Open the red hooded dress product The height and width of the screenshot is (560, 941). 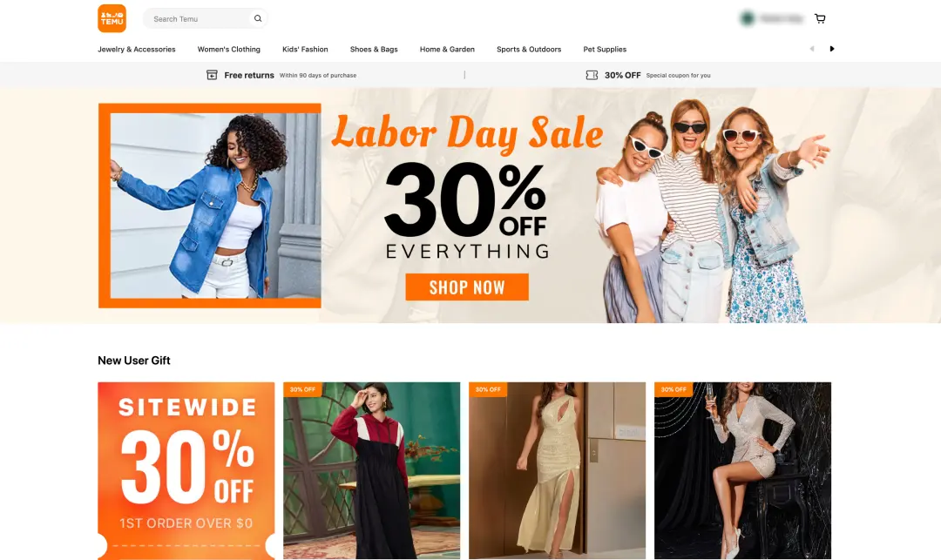pyautogui.click(x=371, y=470)
